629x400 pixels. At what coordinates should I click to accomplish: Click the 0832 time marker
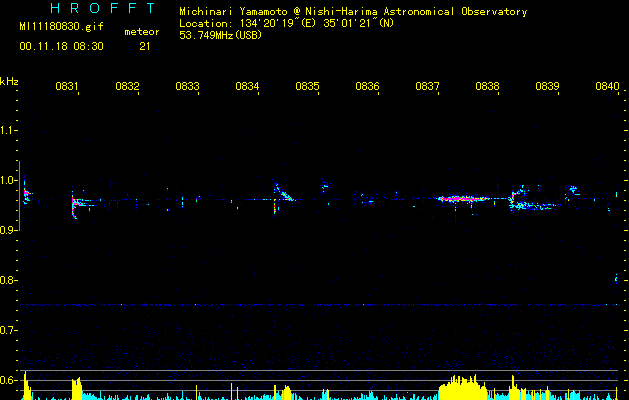(x=127, y=86)
